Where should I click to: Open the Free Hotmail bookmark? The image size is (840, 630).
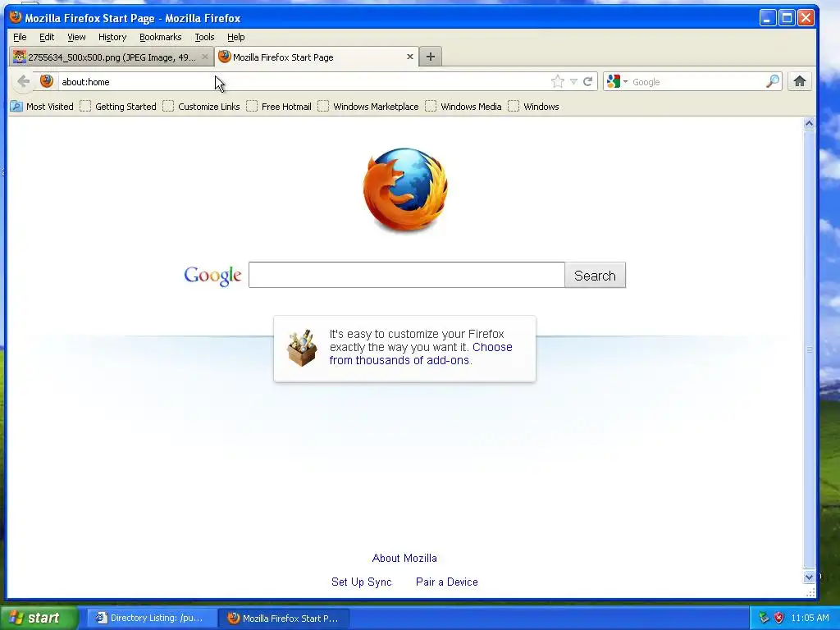tap(279, 107)
